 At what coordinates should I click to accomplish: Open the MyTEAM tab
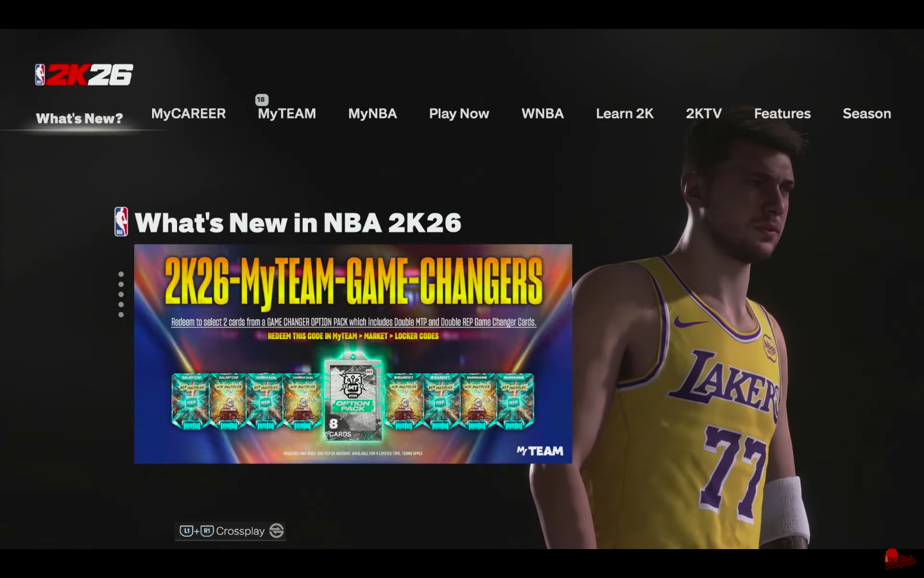coord(287,114)
